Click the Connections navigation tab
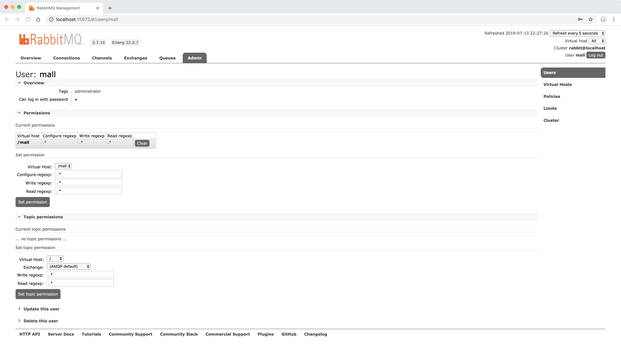 pyautogui.click(x=66, y=58)
